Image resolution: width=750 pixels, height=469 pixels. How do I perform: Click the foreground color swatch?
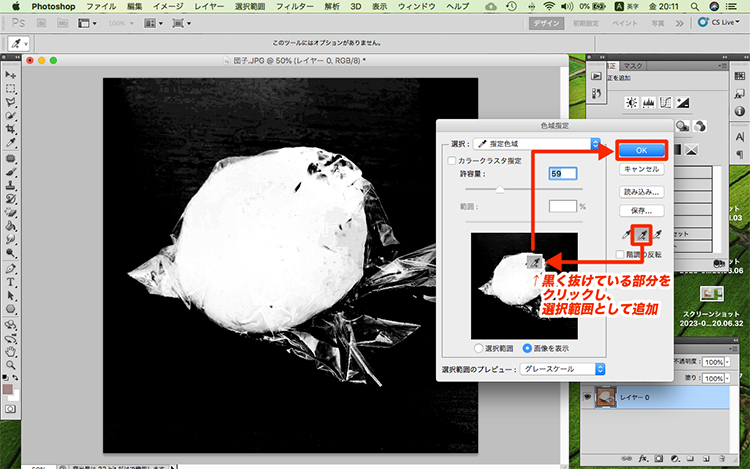point(8,389)
